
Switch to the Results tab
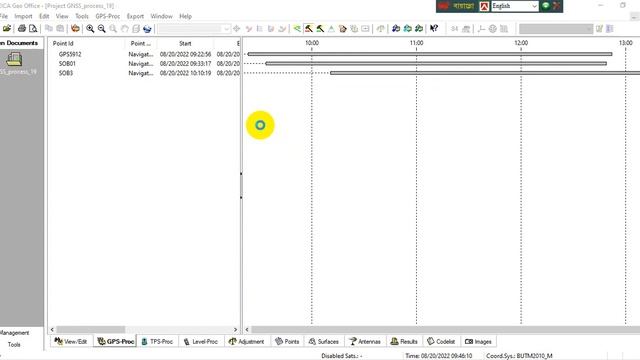[x=404, y=341]
